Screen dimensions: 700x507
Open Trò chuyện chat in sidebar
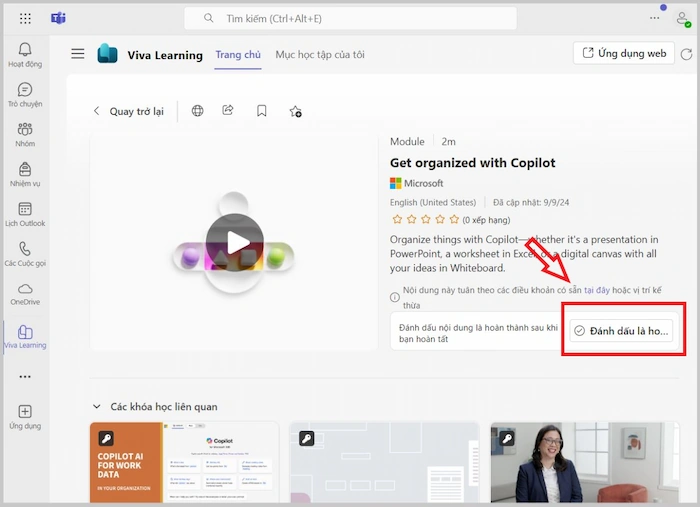pyautogui.click(x=25, y=95)
